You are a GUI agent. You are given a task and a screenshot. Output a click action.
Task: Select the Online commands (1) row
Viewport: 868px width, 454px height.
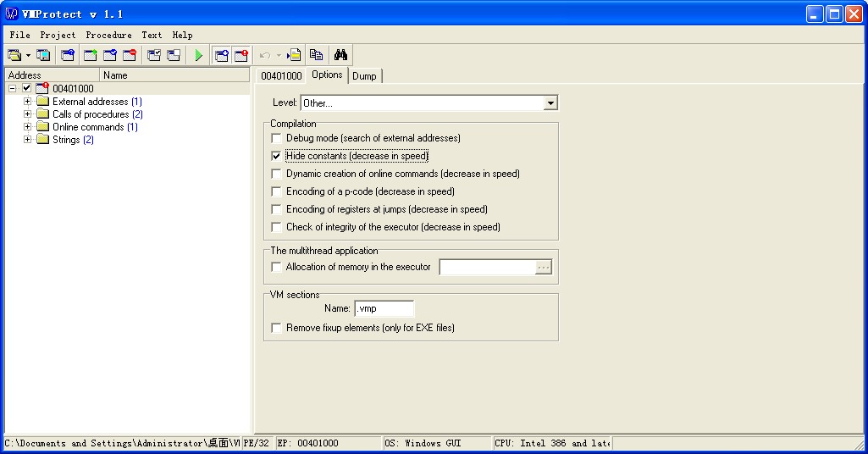point(95,127)
